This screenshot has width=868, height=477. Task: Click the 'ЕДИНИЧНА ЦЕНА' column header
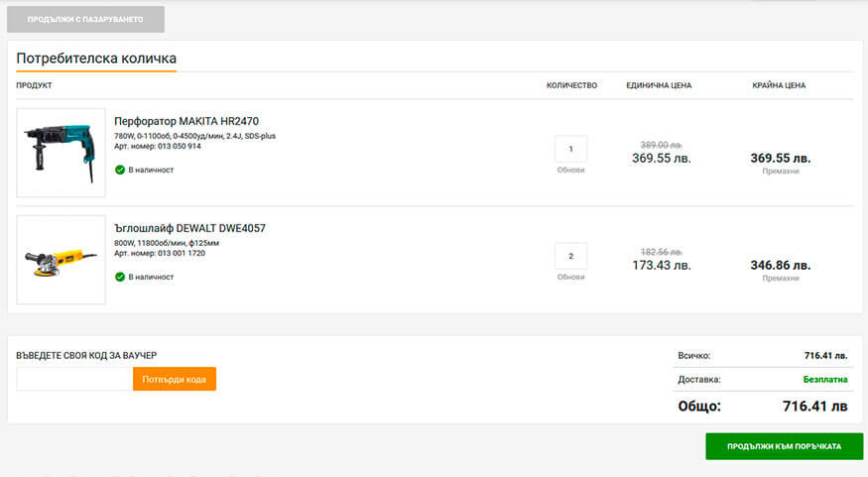coord(659,85)
